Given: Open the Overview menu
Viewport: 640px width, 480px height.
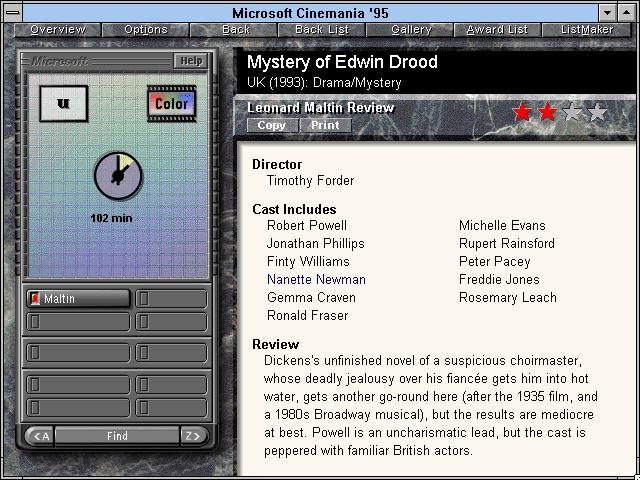Looking at the screenshot, I should (58, 30).
